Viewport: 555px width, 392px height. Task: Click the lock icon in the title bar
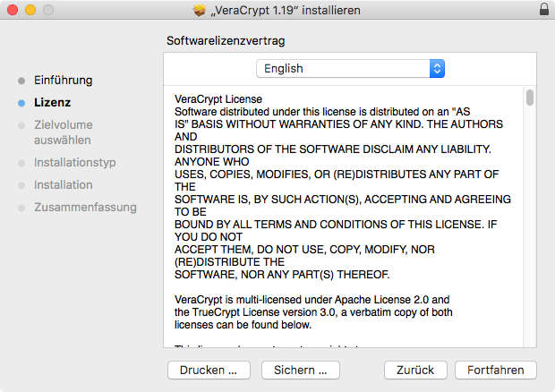[544, 10]
